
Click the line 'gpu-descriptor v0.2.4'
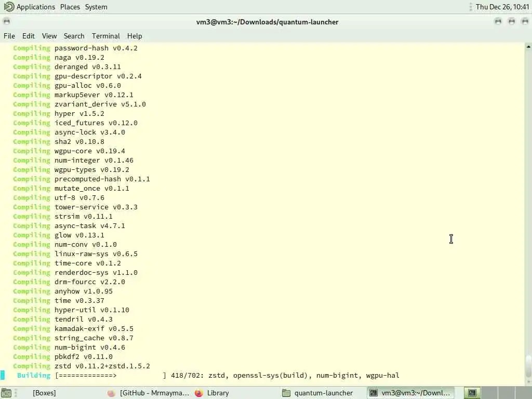point(98,76)
